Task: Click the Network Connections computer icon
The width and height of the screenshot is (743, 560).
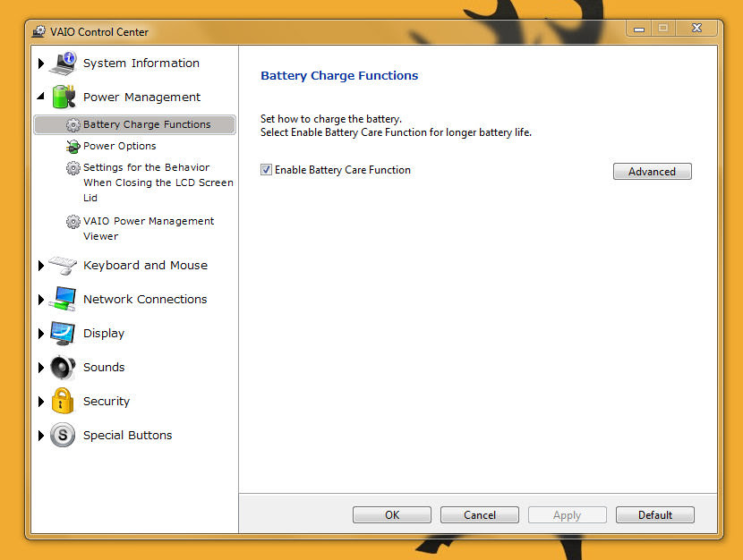Action: (x=64, y=299)
